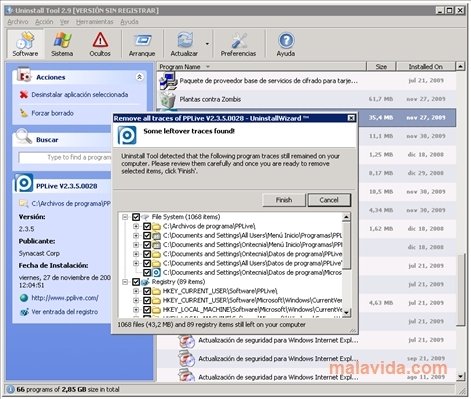The width and height of the screenshot is (471, 399).
Task: Click Plantas contra Zombis recycle bin icon
Action: coord(168,99)
